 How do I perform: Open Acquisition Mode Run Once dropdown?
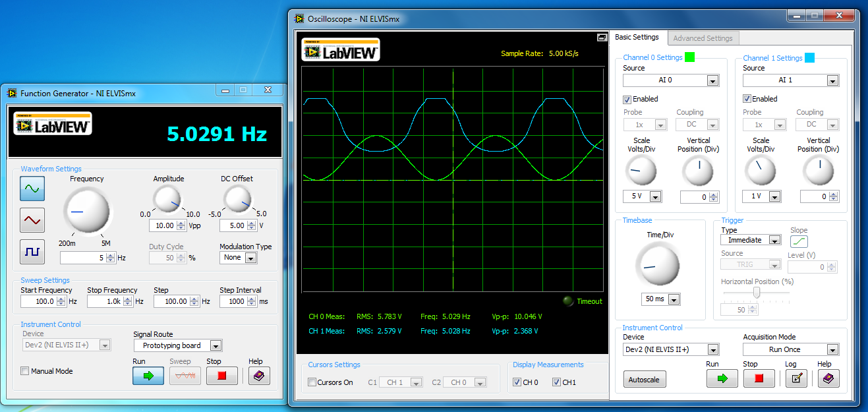point(791,350)
